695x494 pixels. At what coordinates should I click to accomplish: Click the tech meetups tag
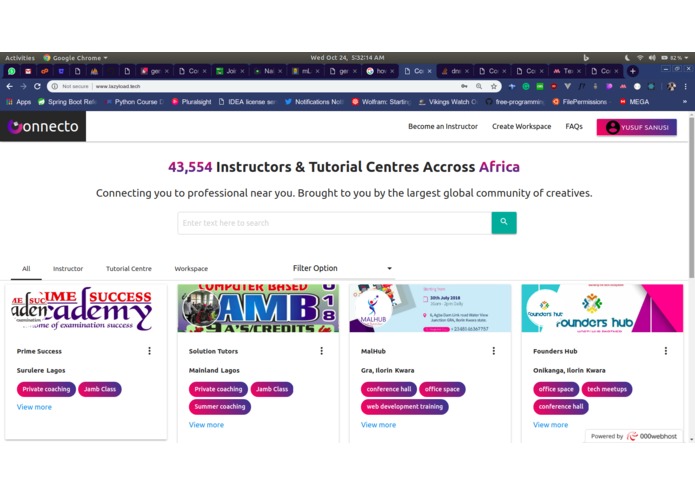(x=607, y=389)
